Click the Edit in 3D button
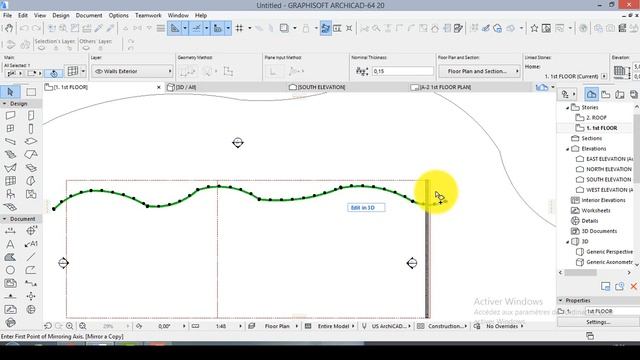Screen dimensions: 640x360 [366, 208]
